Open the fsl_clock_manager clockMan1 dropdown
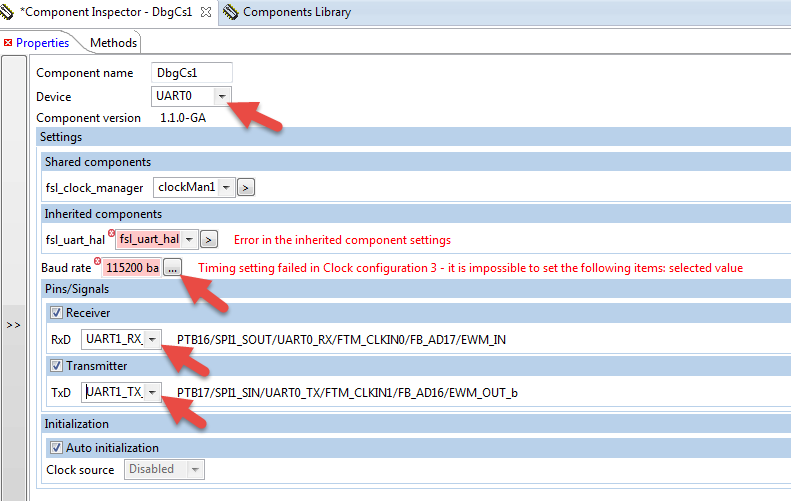The width and height of the screenshot is (791, 501). [x=227, y=187]
